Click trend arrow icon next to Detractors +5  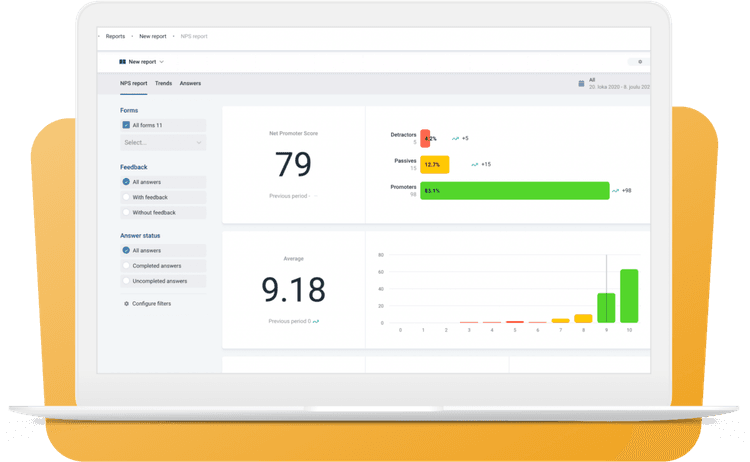click(455, 139)
